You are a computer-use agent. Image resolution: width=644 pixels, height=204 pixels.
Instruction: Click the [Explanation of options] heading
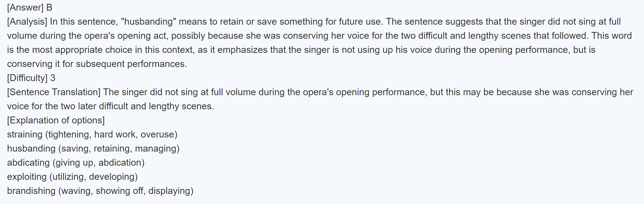click(56, 120)
